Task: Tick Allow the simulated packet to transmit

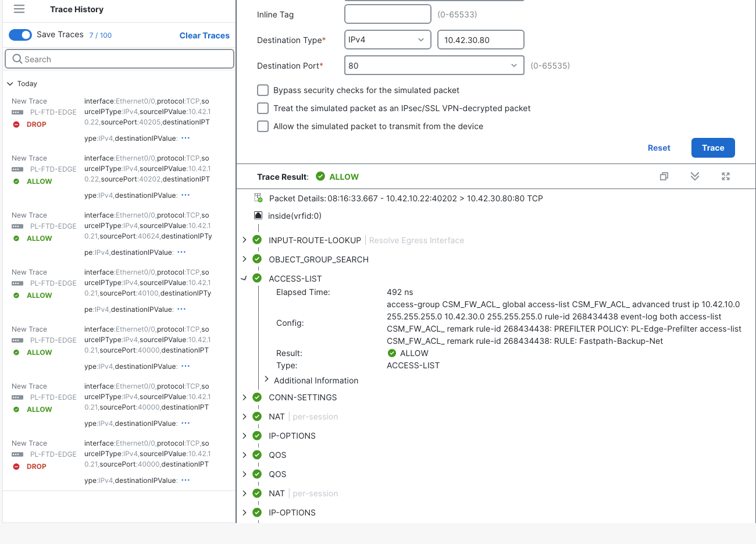Action: click(x=263, y=126)
